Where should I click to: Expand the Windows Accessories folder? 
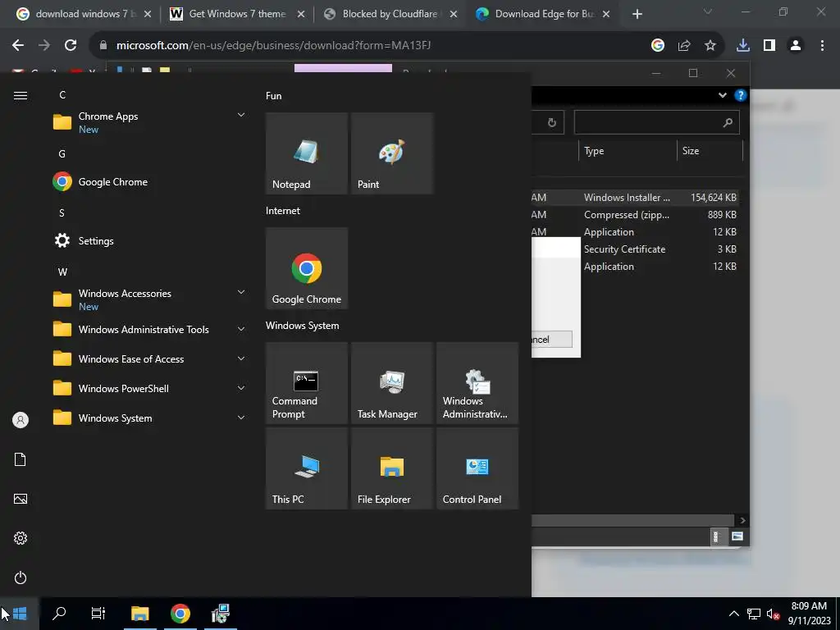(x=241, y=293)
